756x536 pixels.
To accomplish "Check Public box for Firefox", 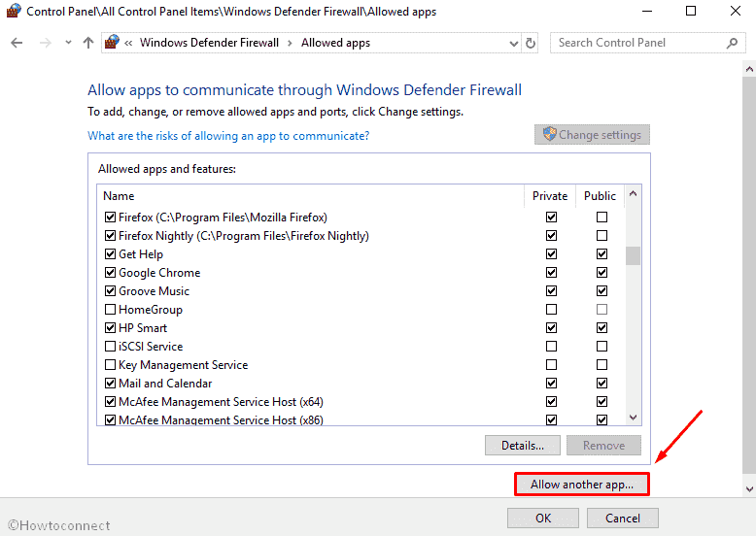I will coord(601,218).
